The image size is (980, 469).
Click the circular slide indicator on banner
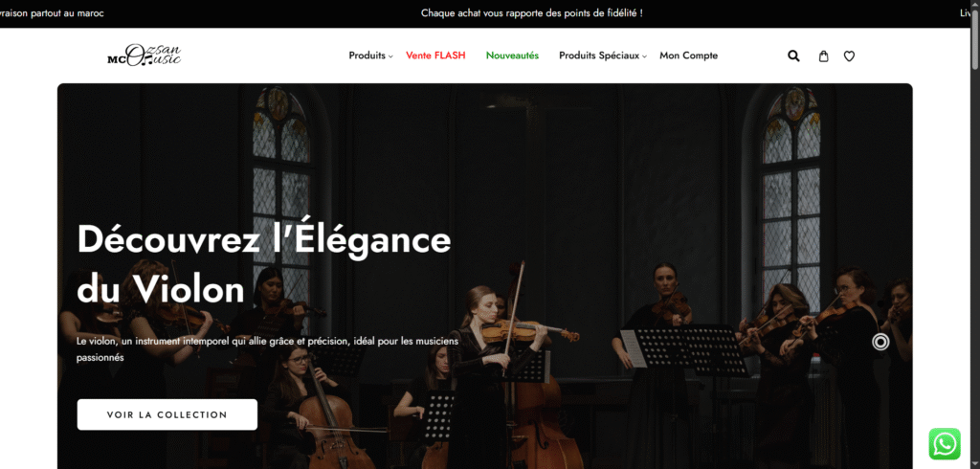tap(880, 342)
